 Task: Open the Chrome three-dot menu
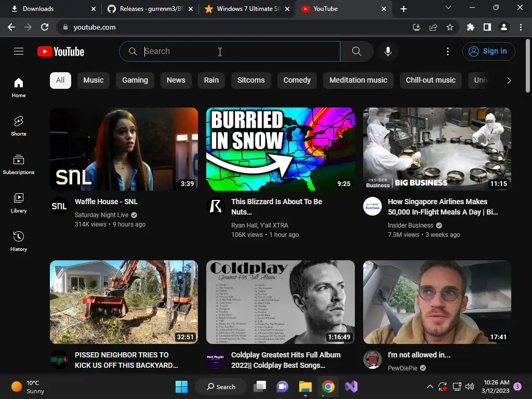coord(521,27)
